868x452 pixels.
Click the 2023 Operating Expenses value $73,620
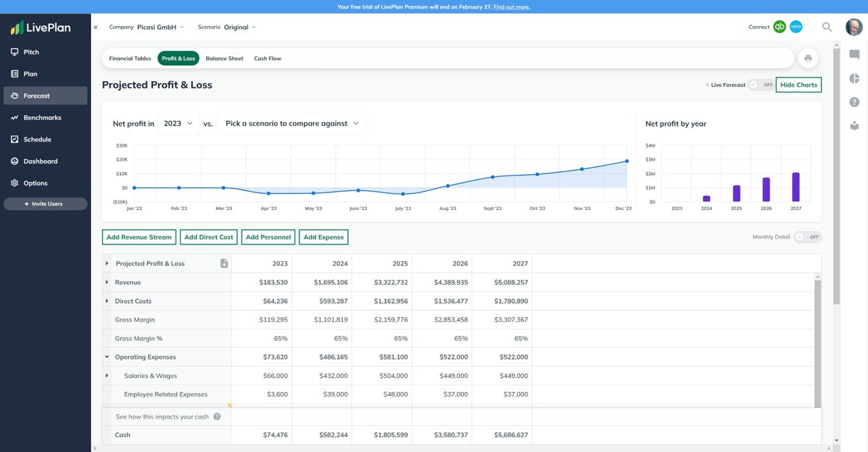coord(273,357)
